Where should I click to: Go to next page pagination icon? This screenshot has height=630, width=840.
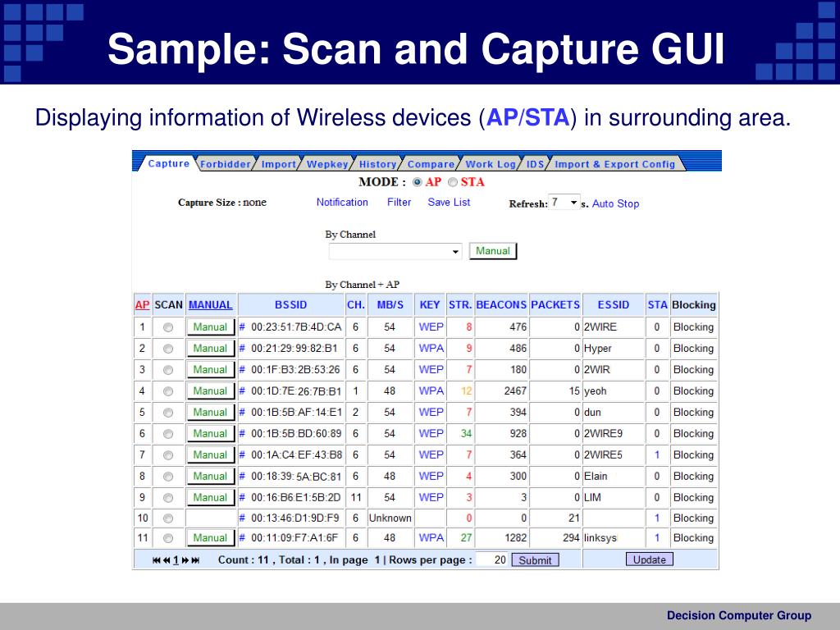185,559
